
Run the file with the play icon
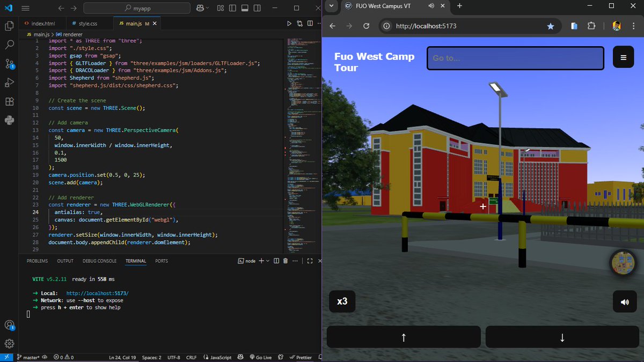point(289,24)
